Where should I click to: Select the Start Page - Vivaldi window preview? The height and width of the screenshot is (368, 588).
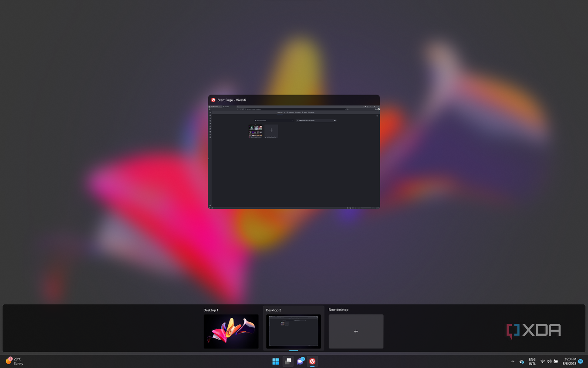(294, 152)
